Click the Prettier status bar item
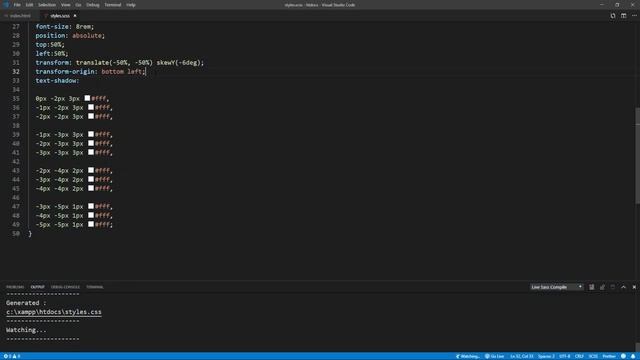 [609, 356]
